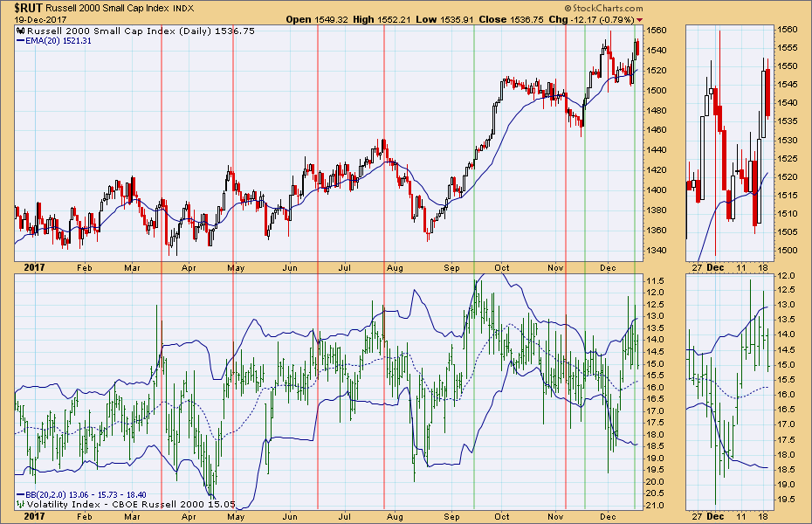Click the 1525 label on the zoomed price inset
Screen dimensions: 812x524
tap(788, 158)
